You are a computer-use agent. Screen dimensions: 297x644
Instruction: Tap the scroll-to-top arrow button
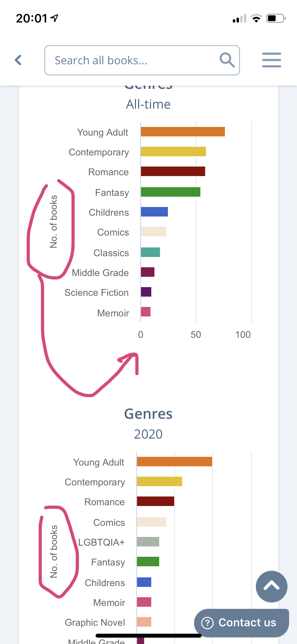(271, 586)
